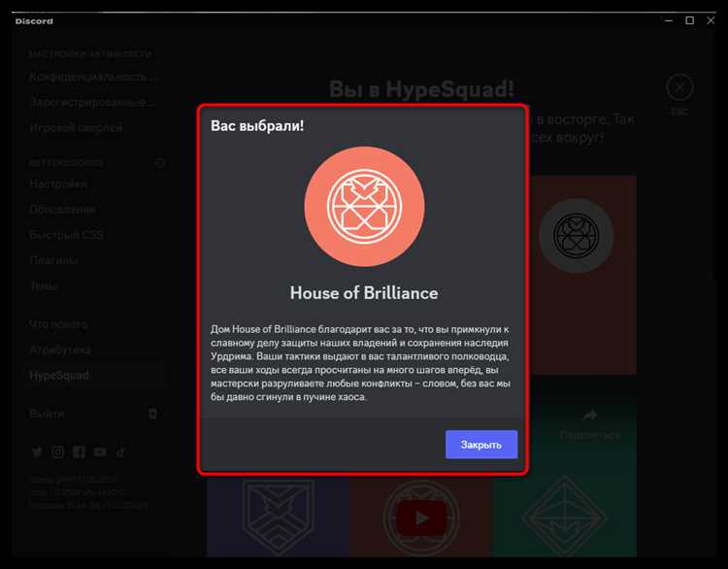Click Выйти to log out
The width and height of the screenshot is (728, 569).
click(47, 414)
